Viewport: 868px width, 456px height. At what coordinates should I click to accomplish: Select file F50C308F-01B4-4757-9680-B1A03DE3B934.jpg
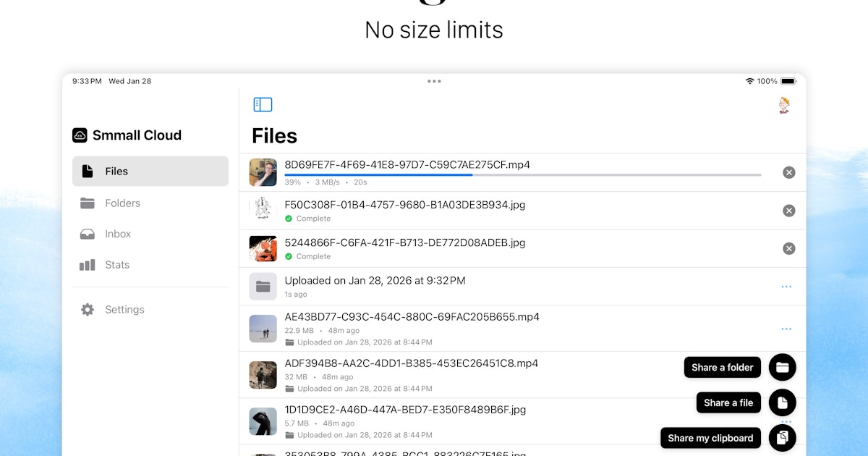pyautogui.click(x=405, y=205)
